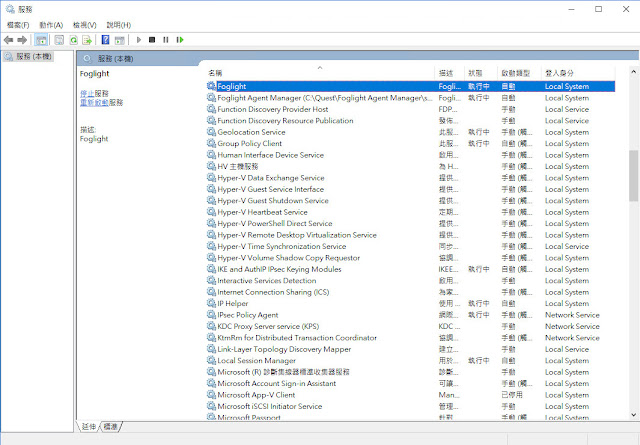Click the gear icon of Geolocation Service
Screen dimensions: 640x445
click(x=211, y=132)
